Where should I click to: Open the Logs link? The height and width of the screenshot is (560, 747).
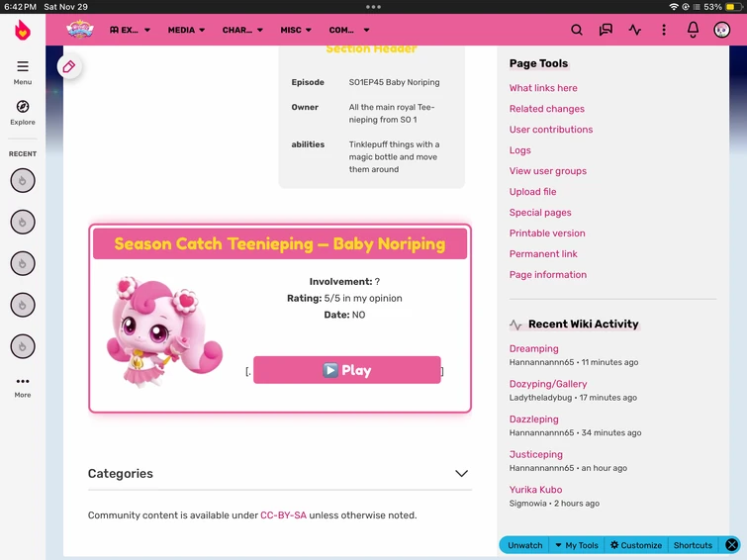tap(519, 150)
